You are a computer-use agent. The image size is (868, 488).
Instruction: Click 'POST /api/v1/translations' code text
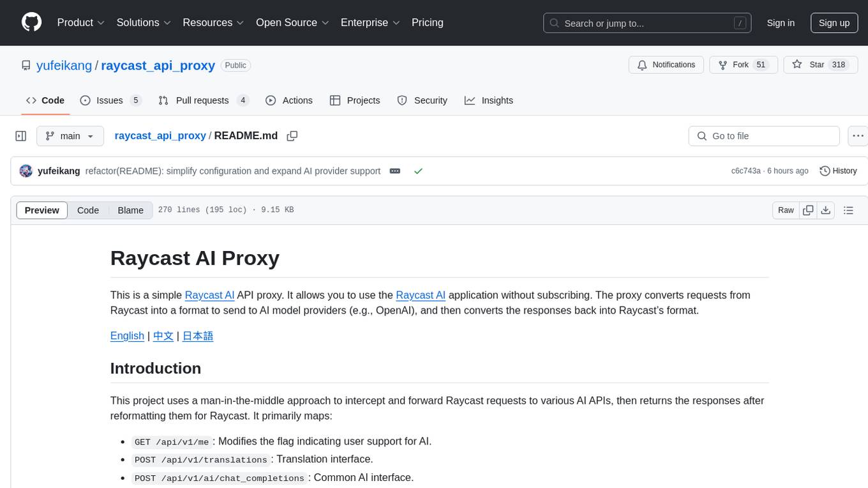[200, 460]
